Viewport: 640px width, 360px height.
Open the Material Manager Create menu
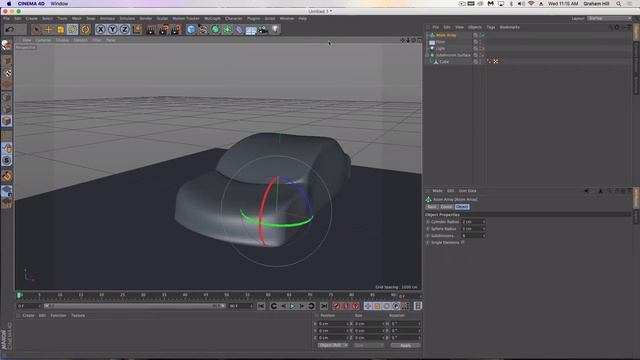[28, 316]
